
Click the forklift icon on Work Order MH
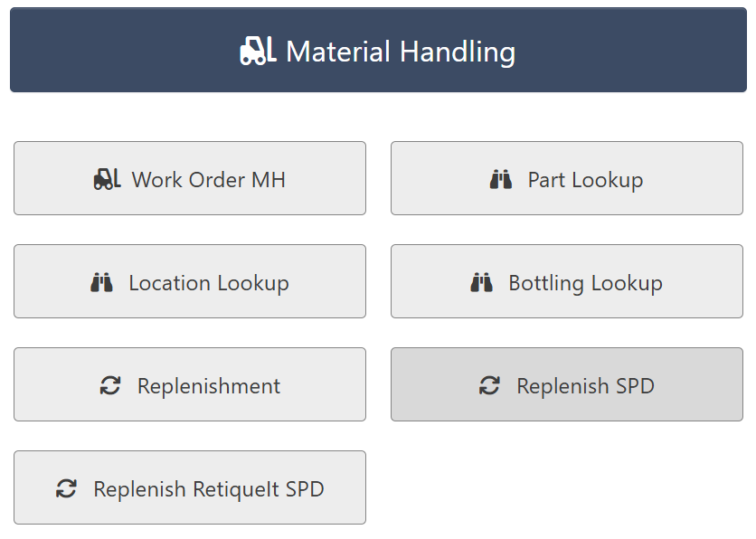pyautogui.click(x=105, y=178)
